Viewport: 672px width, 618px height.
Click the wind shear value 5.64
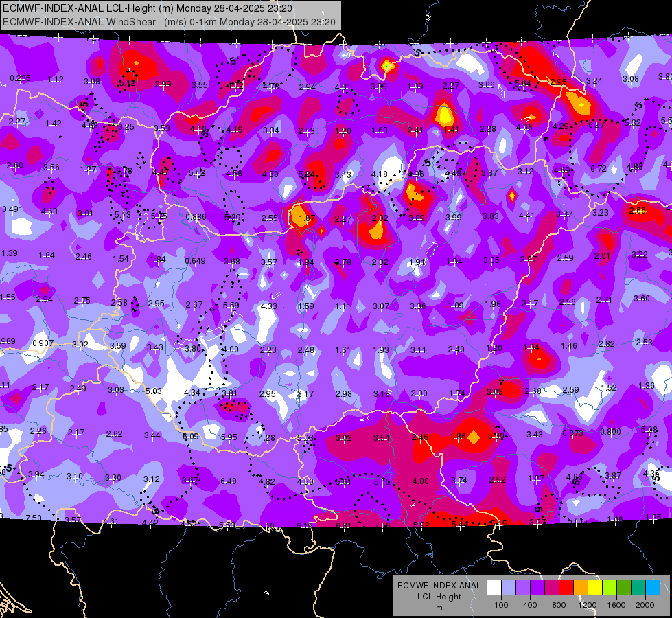tap(523, 83)
